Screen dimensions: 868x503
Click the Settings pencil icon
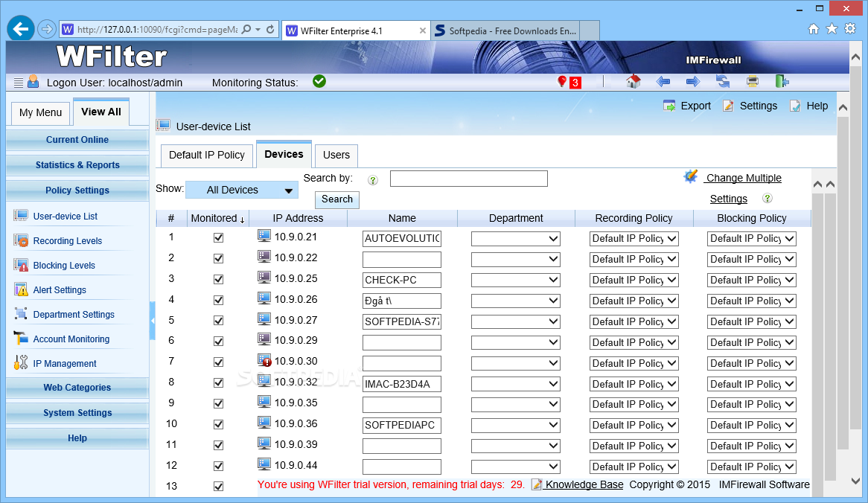(729, 106)
